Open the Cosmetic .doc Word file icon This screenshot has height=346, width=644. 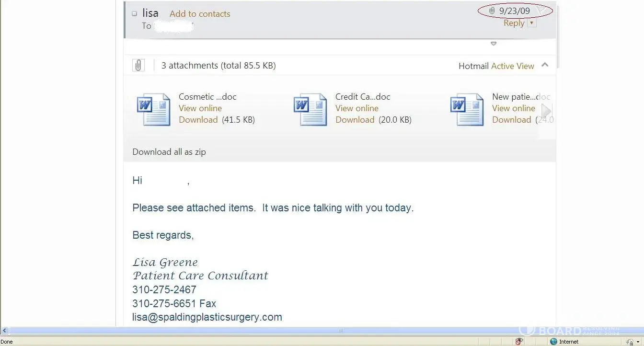(x=153, y=109)
